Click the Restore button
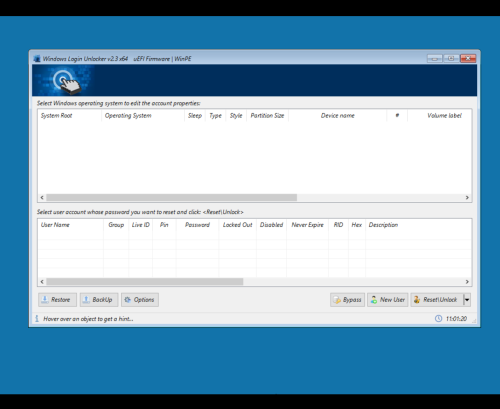The image size is (500, 409). tap(57, 300)
